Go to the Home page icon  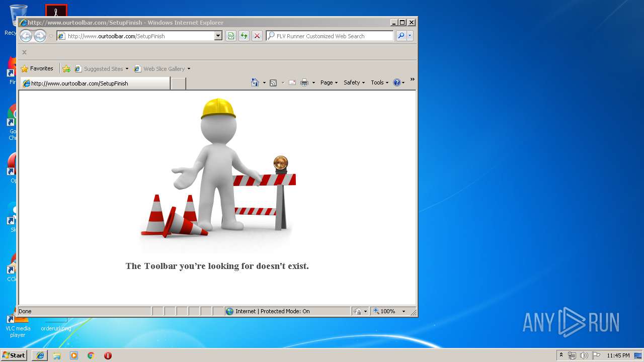(x=255, y=82)
